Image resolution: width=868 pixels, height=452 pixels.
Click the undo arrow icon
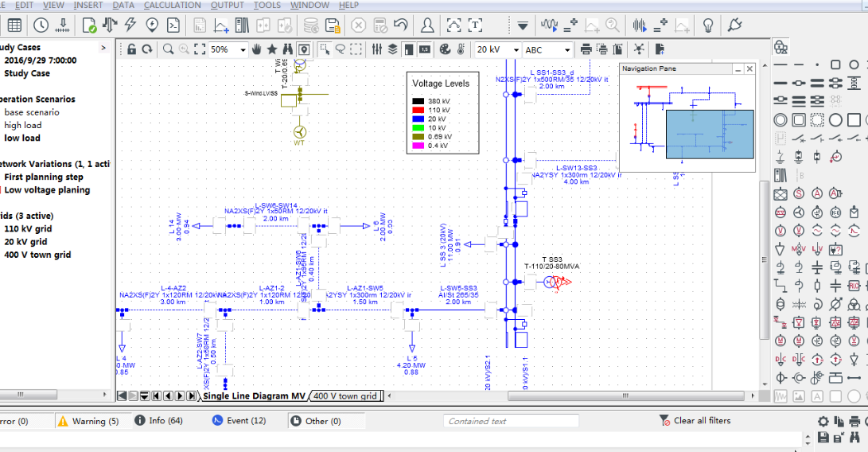tap(401, 25)
